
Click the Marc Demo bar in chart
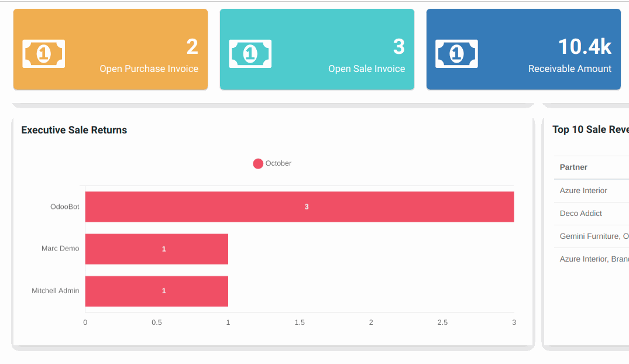pos(157,249)
